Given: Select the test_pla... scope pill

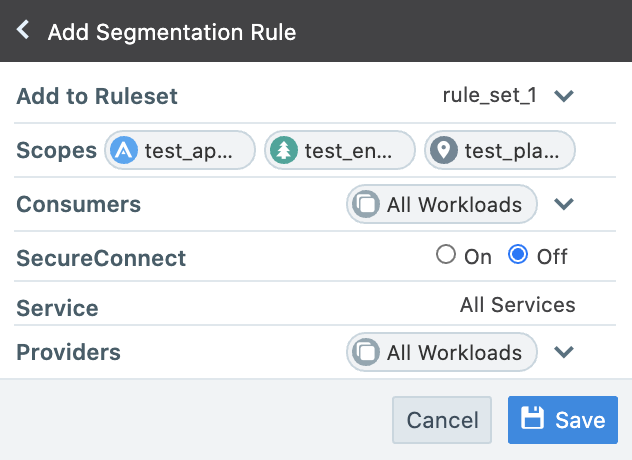Looking at the screenshot, I should [x=500, y=150].
